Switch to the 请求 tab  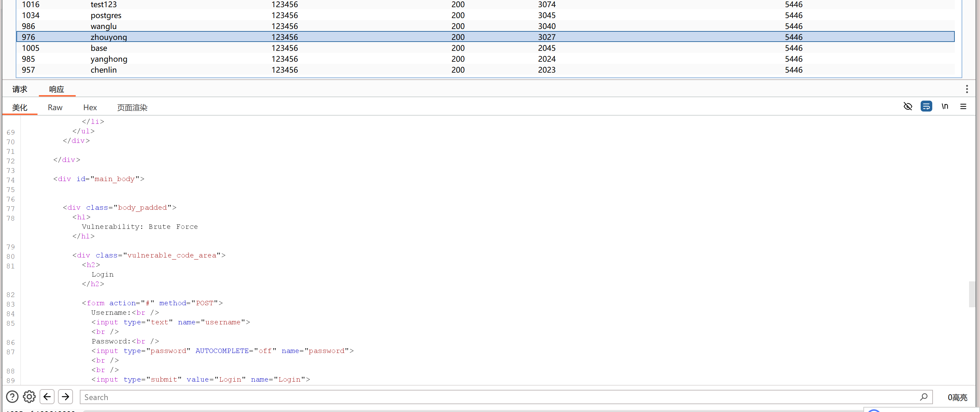(x=20, y=89)
